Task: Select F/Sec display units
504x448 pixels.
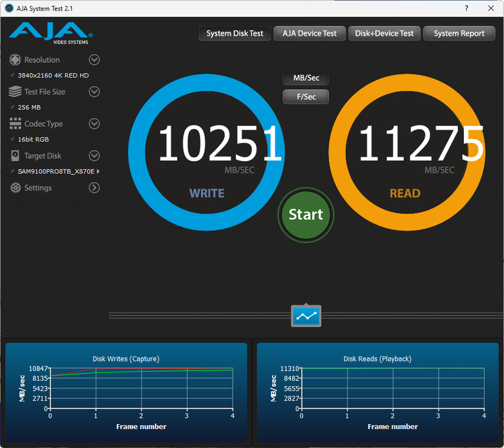Action: 306,97
